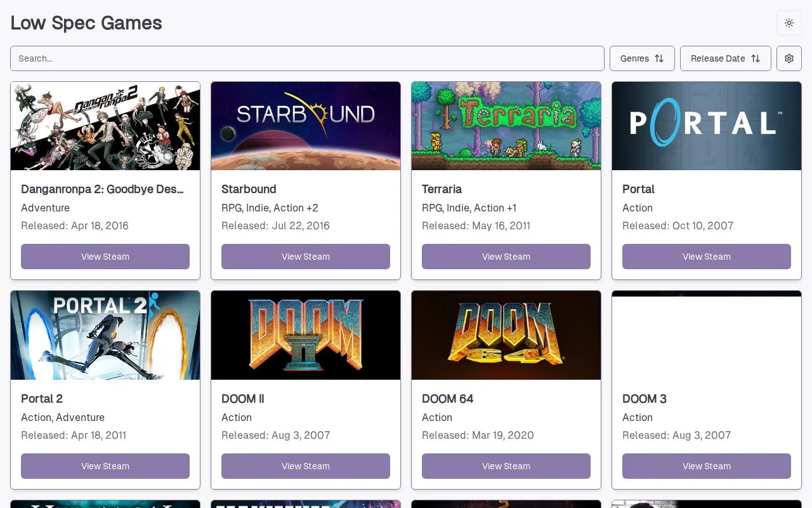Screen dimensions: 812x508
Task: Focus the Search input field
Action: pos(307,58)
